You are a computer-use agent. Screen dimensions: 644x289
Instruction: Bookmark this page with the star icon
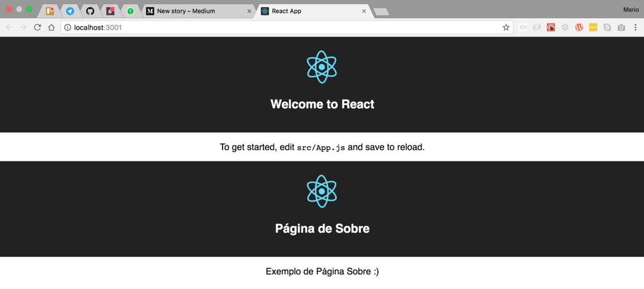pyautogui.click(x=506, y=27)
